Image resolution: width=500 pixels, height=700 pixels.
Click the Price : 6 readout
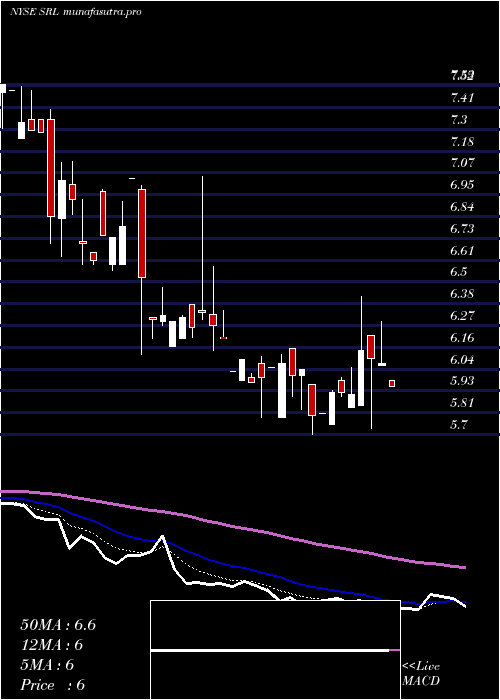pos(53,685)
